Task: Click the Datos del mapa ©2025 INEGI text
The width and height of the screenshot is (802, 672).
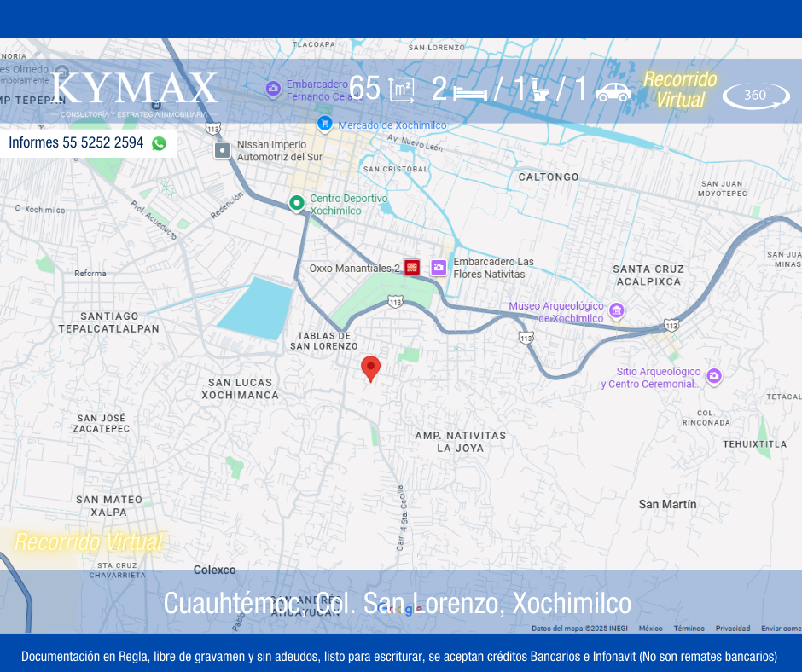Action: (579, 629)
